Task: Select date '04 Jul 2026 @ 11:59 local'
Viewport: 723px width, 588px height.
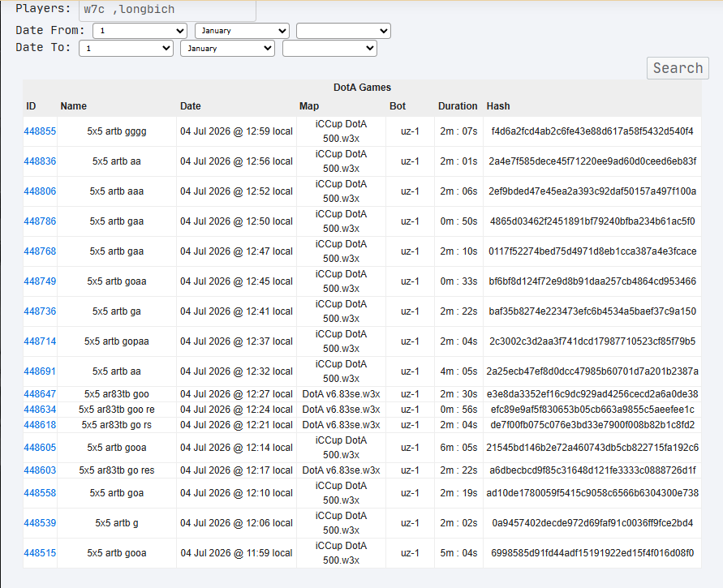Action: tap(236, 553)
